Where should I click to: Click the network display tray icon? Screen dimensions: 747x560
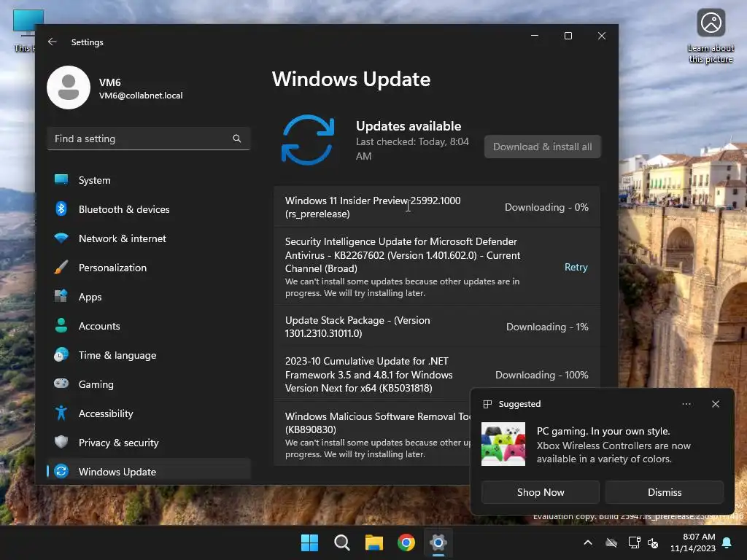pos(634,542)
